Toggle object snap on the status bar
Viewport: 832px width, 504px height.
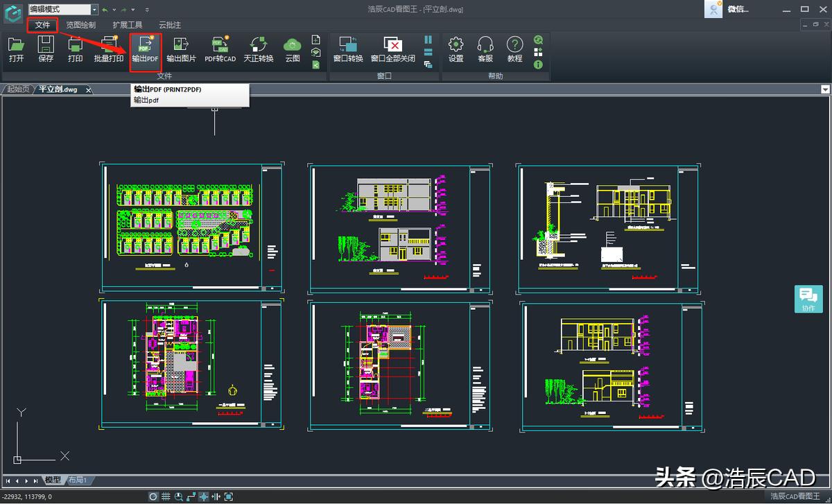point(205,496)
